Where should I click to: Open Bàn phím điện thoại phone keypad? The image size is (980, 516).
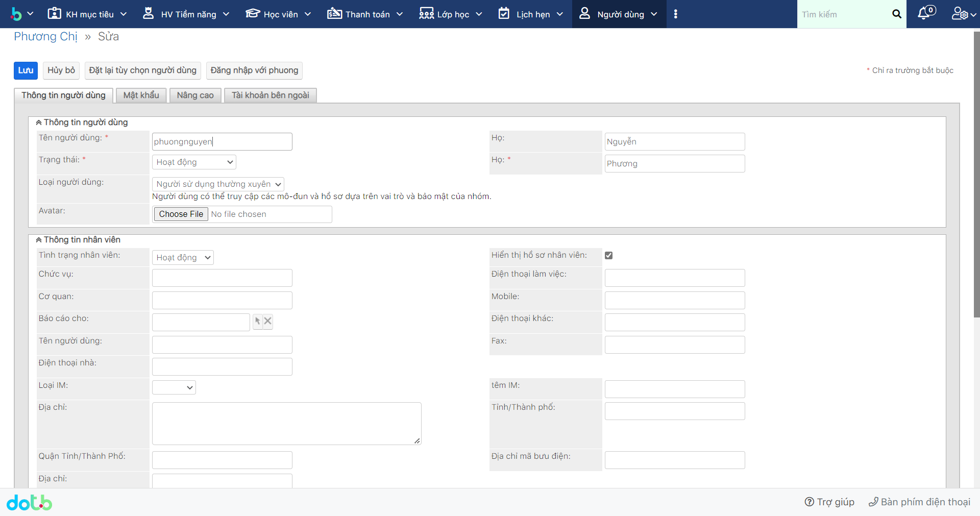pos(919,502)
